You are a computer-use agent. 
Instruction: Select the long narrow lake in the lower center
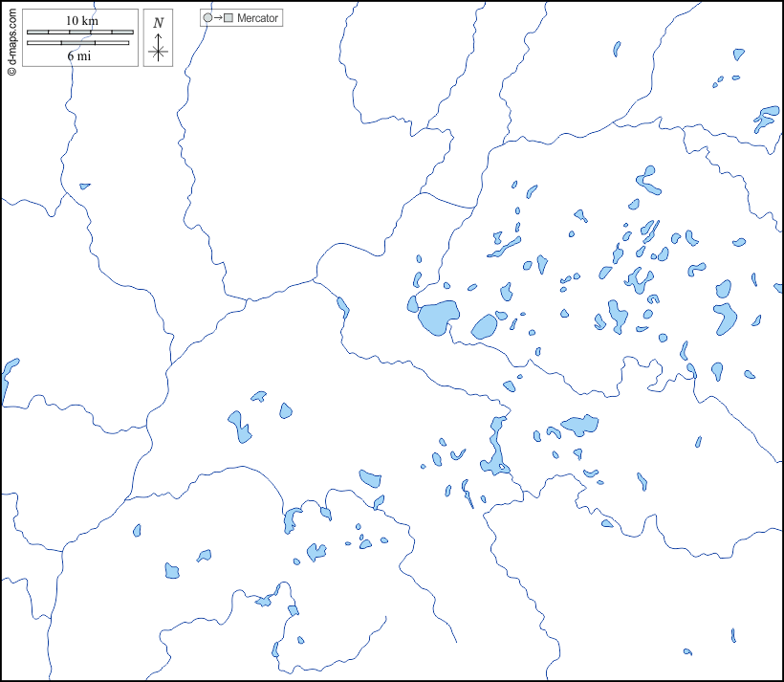point(496,445)
